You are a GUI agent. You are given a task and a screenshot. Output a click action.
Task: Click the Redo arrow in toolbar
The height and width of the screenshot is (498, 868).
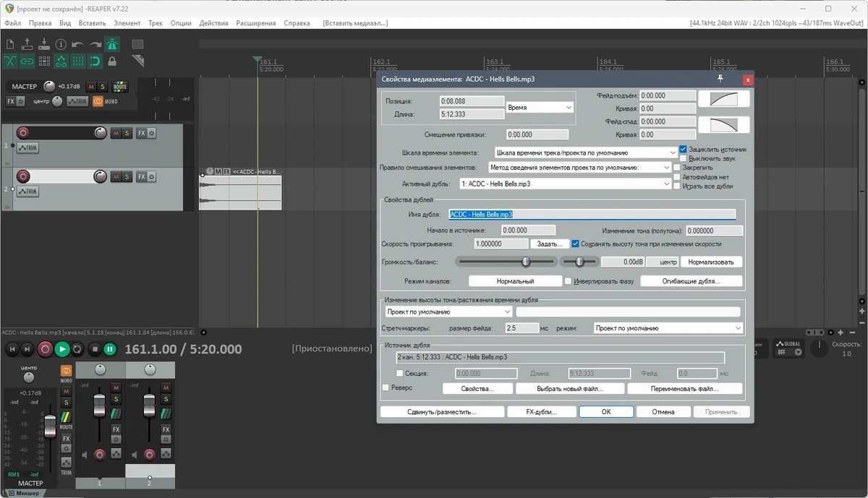(95, 44)
